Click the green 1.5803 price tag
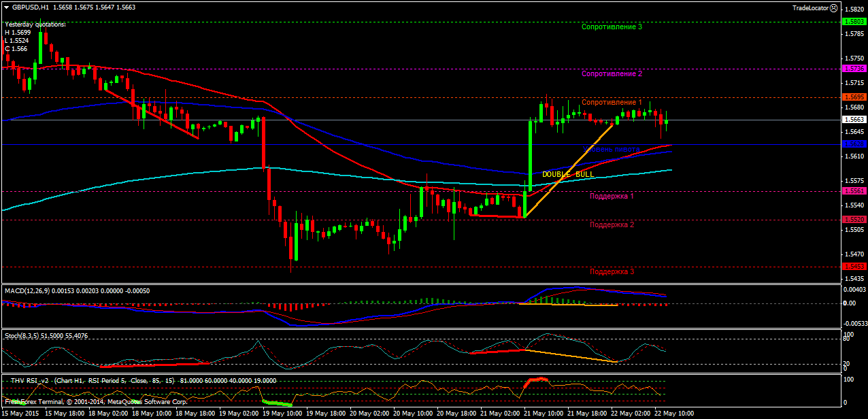This screenshot has height=419, width=868. point(854,22)
